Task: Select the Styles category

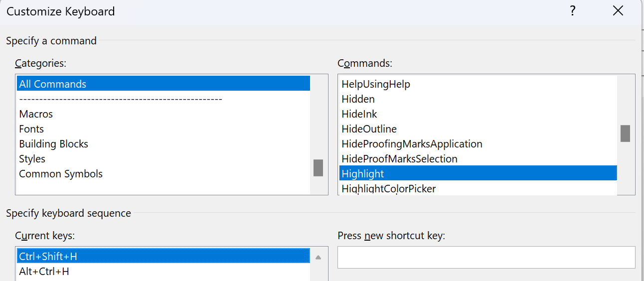Action: 32,159
